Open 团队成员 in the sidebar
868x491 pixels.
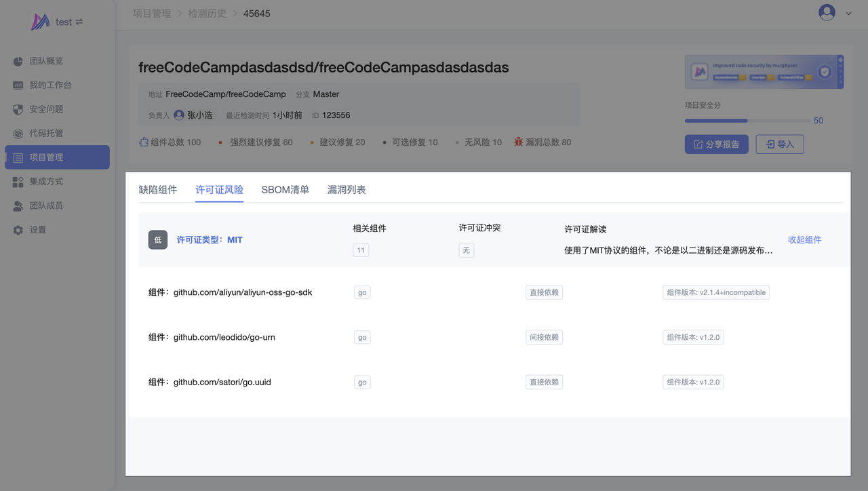coord(46,205)
